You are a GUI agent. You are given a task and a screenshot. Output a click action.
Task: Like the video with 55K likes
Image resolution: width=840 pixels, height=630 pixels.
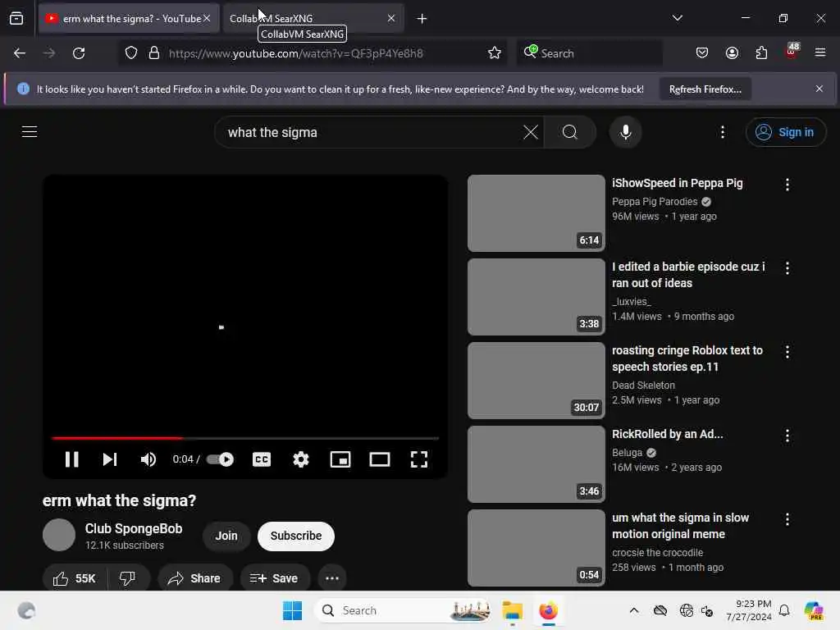(75, 578)
